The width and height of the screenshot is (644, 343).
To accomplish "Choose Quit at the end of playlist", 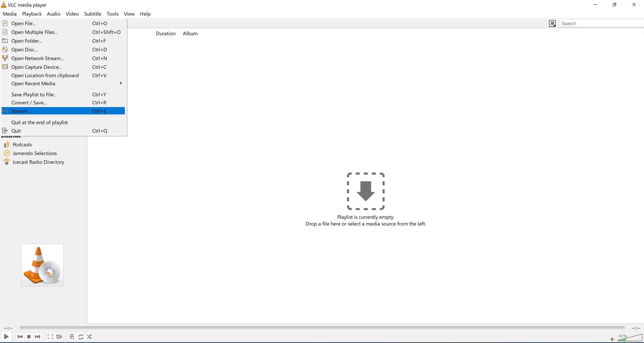I will (x=39, y=122).
